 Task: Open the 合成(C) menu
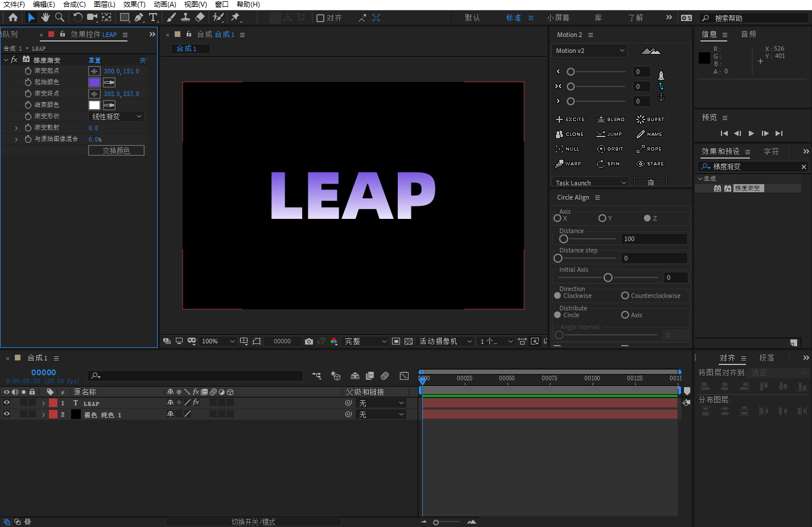(x=75, y=5)
